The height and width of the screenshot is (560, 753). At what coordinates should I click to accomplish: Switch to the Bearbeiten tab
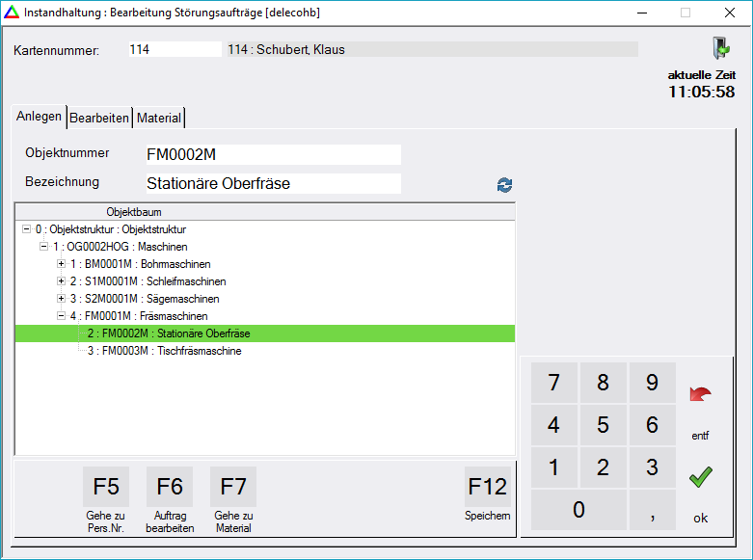pos(99,118)
